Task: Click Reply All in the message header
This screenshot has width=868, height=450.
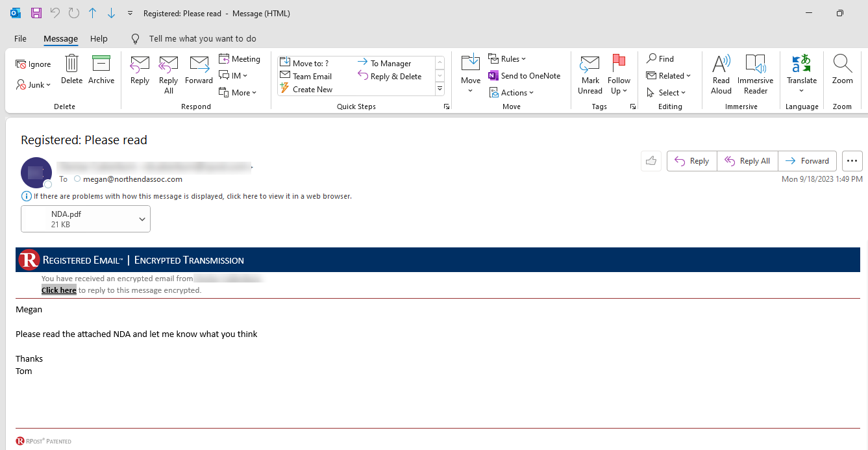Action: (x=747, y=161)
